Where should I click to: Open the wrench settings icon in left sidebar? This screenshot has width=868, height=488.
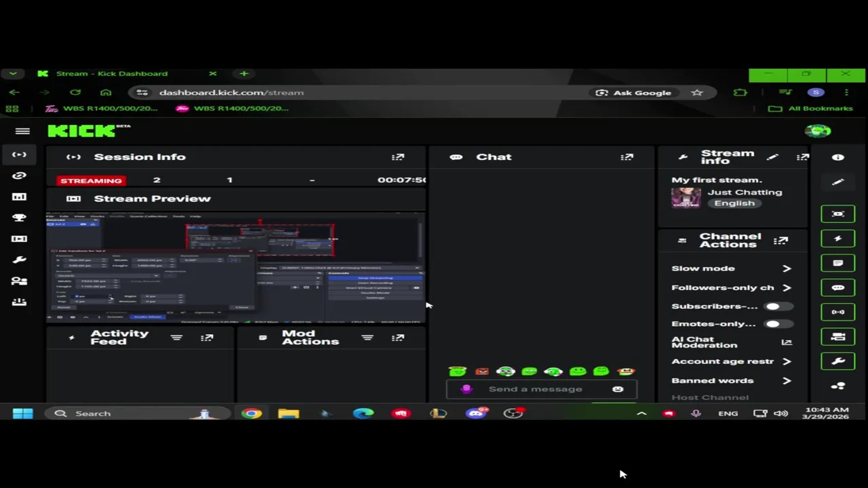point(19,260)
